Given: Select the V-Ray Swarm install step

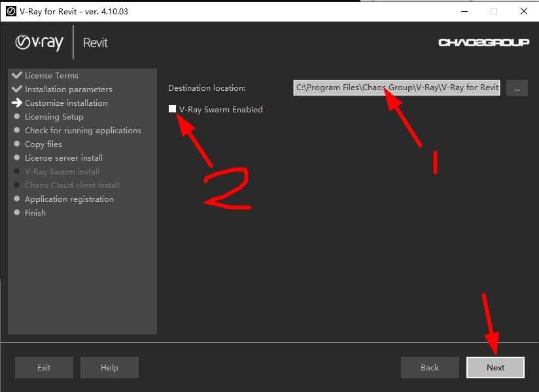Looking at the screenshot, I should (x=62, y=172).
